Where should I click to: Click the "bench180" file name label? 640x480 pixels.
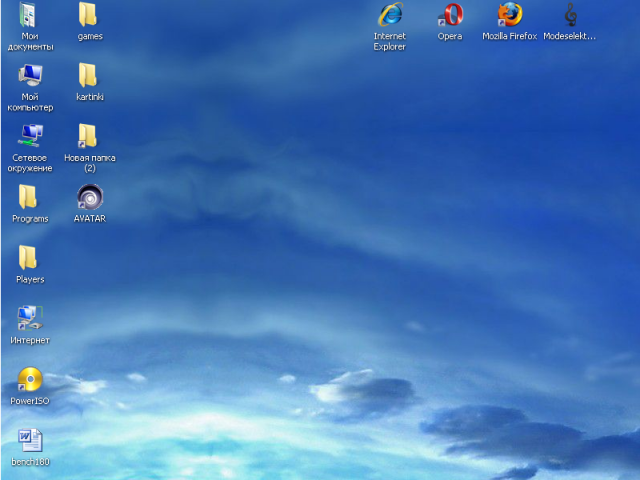pos(30,462)
